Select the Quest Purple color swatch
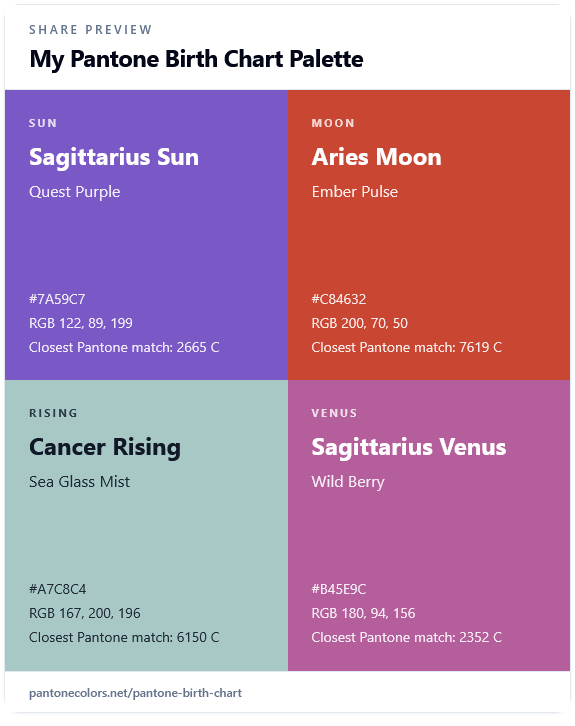The image size is (575, 726). tap(146, 235)
